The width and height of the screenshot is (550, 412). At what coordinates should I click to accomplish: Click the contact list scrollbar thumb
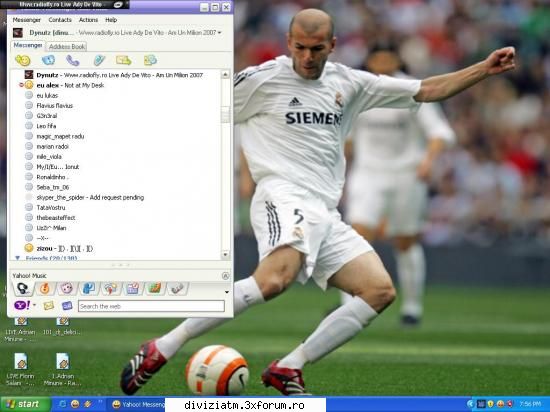click(225, 115)
